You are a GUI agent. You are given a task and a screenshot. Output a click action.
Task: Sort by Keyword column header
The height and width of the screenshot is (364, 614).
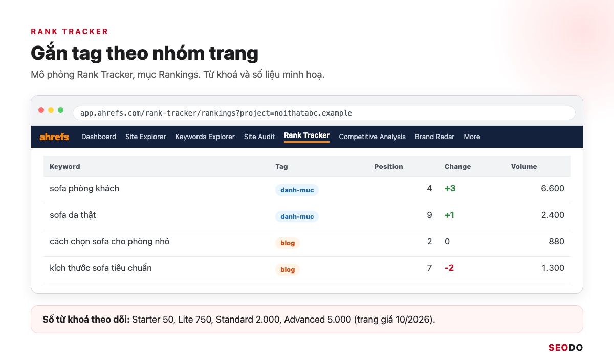coord(65,166)
